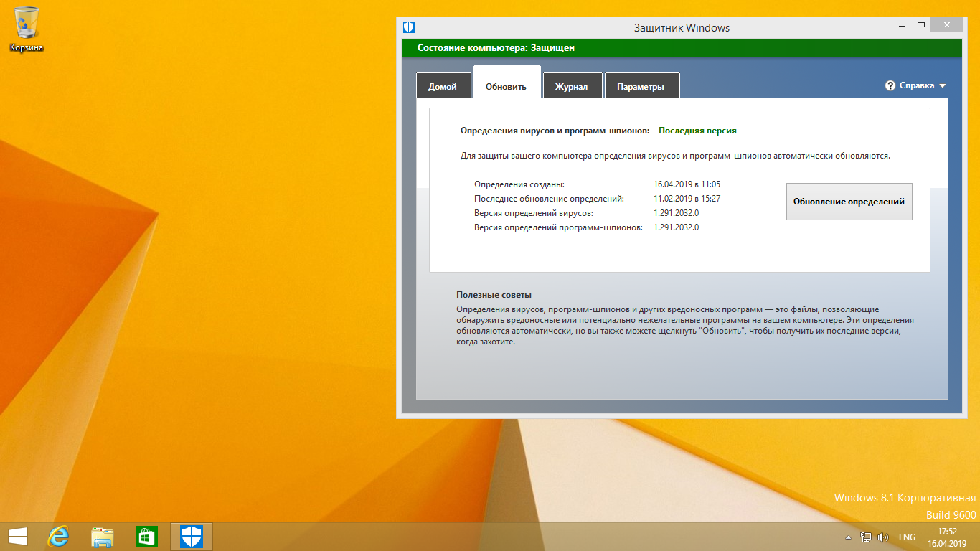
Task: Maximize the Защитник Windows window
Action: [x=921, y=26]
